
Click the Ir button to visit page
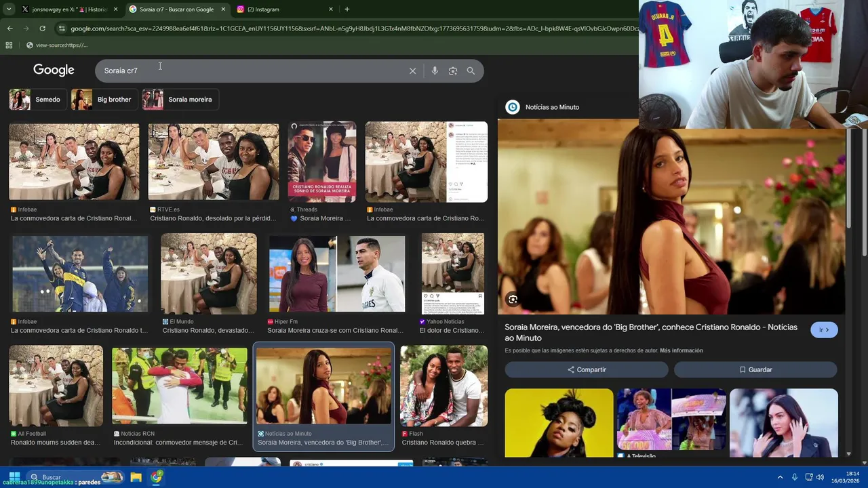coord(824,330)
